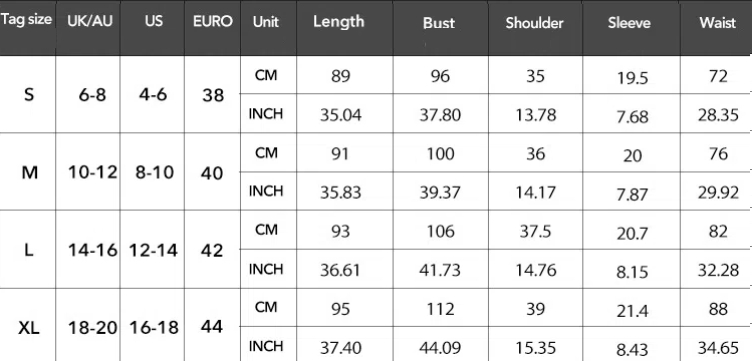Image resolution: width=752 pixels, height=361 pixels.
Task: Select the 35.04 inch length value
Action: click(x=341, y=116)
